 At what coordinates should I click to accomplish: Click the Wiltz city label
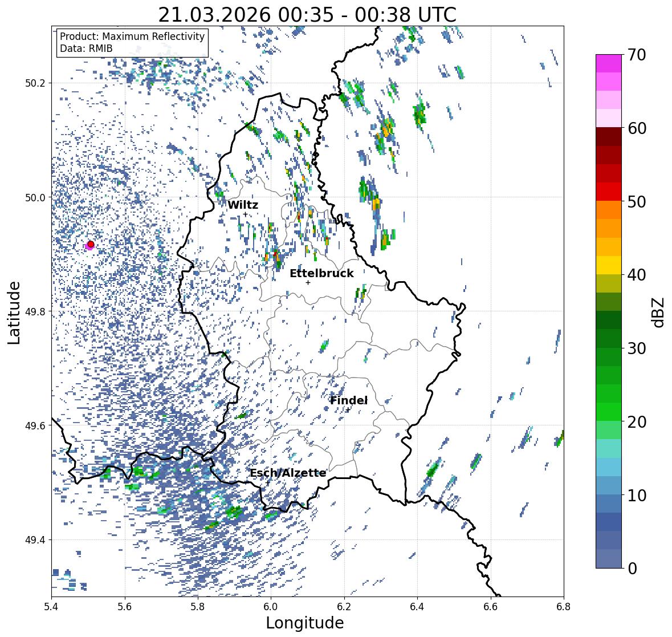[x=243, y=205]
